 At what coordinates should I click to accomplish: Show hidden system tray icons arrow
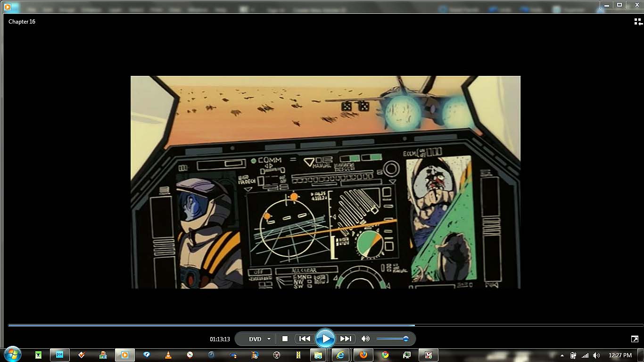(x=562, y=355)
